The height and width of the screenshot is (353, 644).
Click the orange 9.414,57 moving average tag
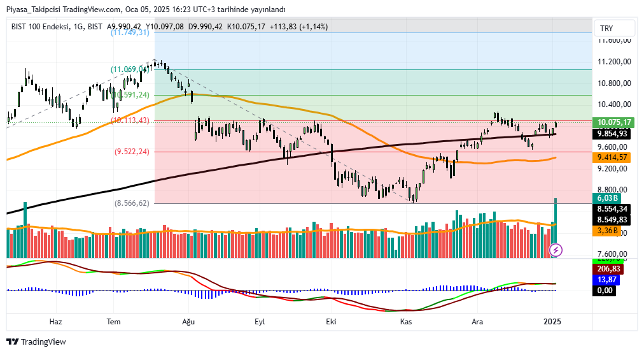tap(612, 157)
